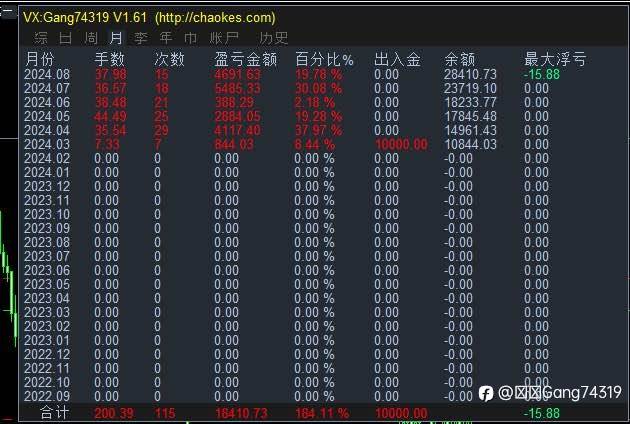
Task: Click balance value 18233.77
Action: click(x=470, y=102)
